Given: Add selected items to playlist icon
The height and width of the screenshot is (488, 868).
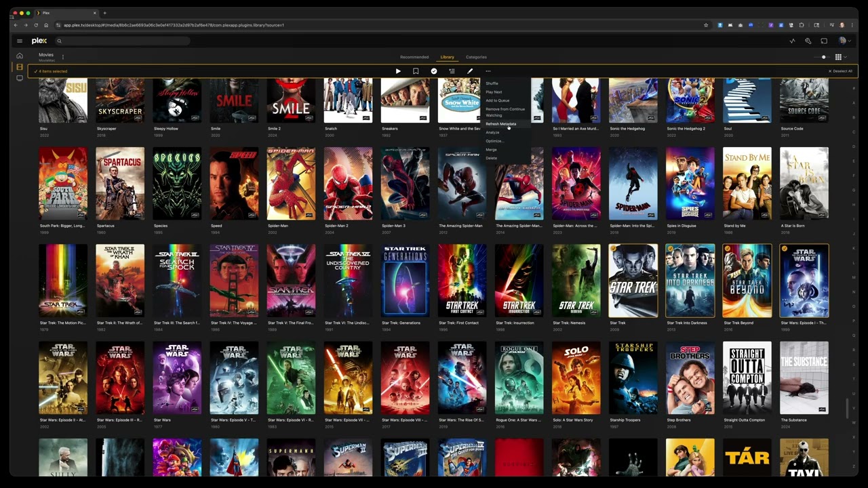Looking at the screenshot, I should (452, 71).
